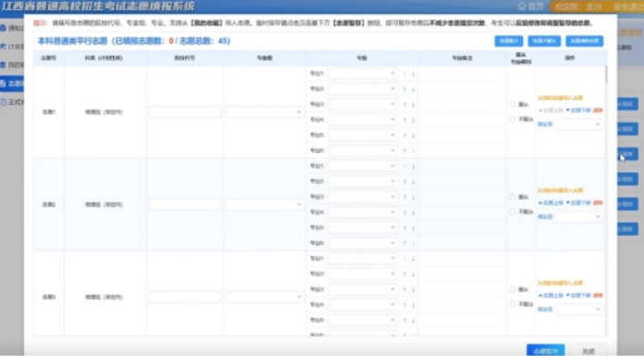Click the 首页 home icon in header
Screen dimensions: 644x356
tap(522, 6)
